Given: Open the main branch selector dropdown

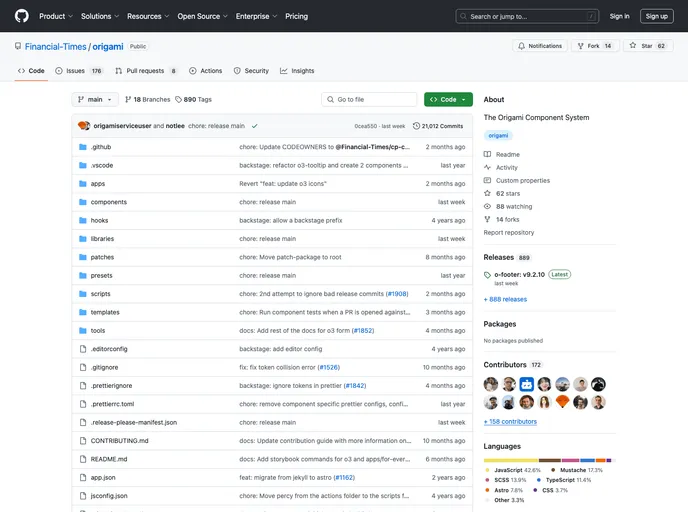Looking at the screenshot, I should click(x=95, y=100).
